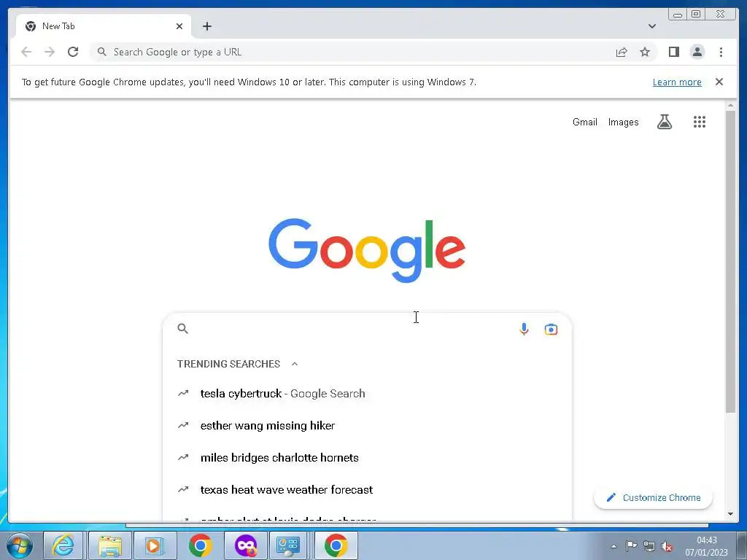
Task: Go forward using the forward arrow
Action: [50, 52]
